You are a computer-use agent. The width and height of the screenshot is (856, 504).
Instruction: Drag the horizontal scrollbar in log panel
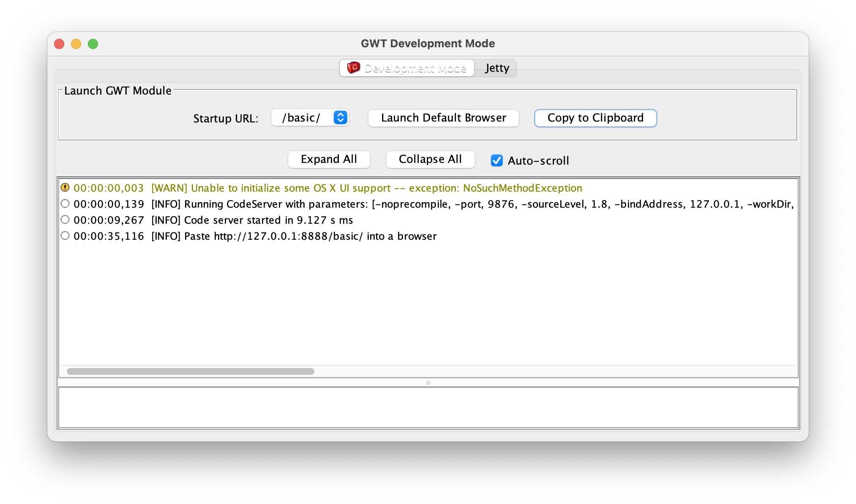[x=189, y=371]
